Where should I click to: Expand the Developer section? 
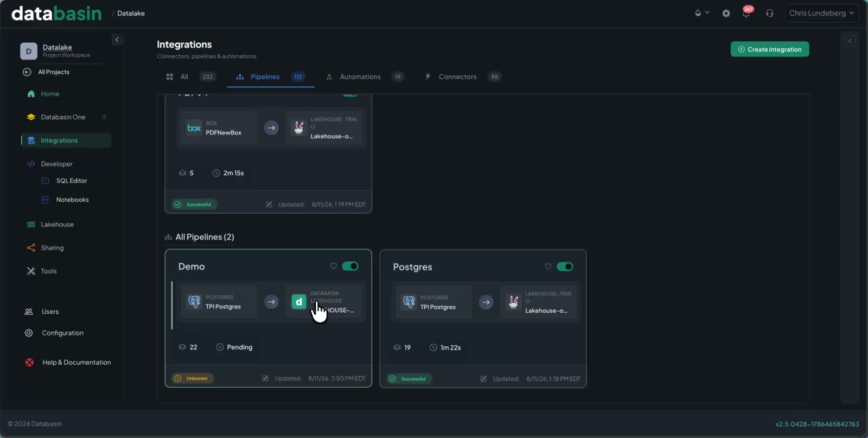coord(56,164)
